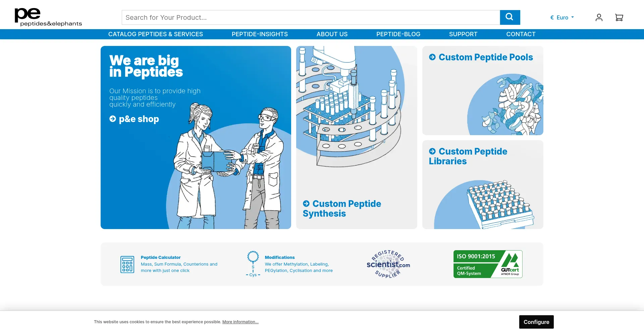The width and height of the screenshot is (644, 333).
Task: Open the shopping cart icon
Action: (x=619, y=17)
